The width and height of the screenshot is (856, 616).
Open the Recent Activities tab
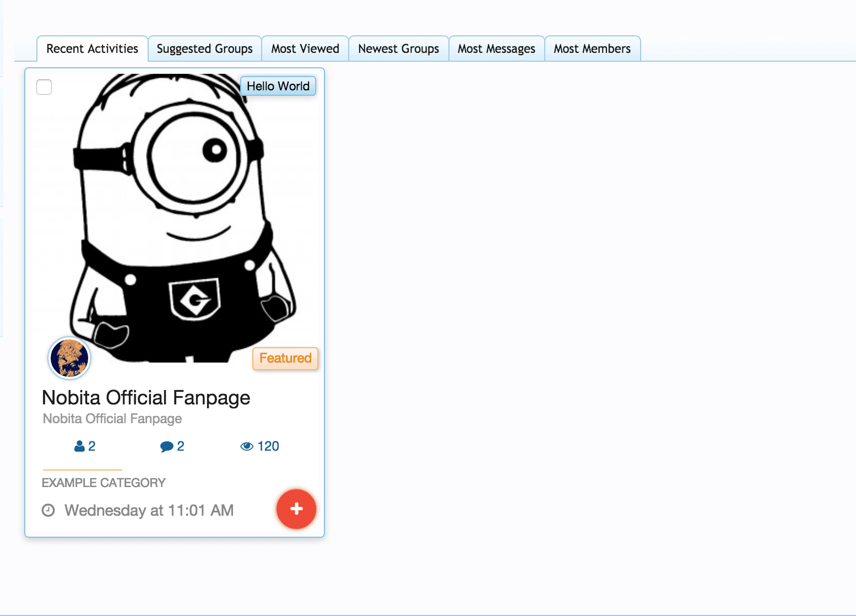[x=92, y=48]
